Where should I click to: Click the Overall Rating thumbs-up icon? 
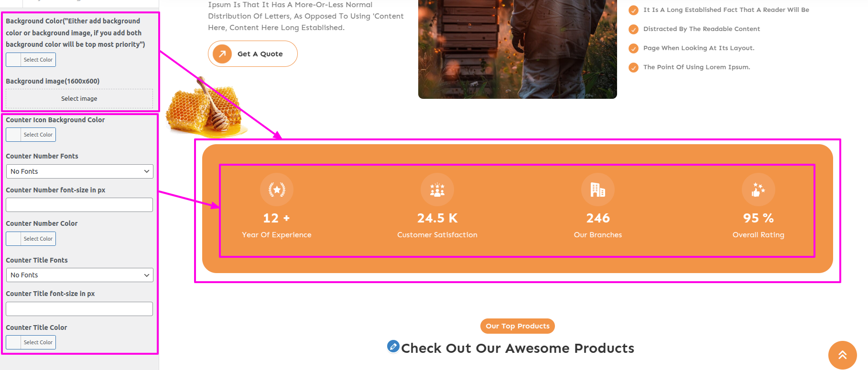pyautogui.click(x=759, y=190)
